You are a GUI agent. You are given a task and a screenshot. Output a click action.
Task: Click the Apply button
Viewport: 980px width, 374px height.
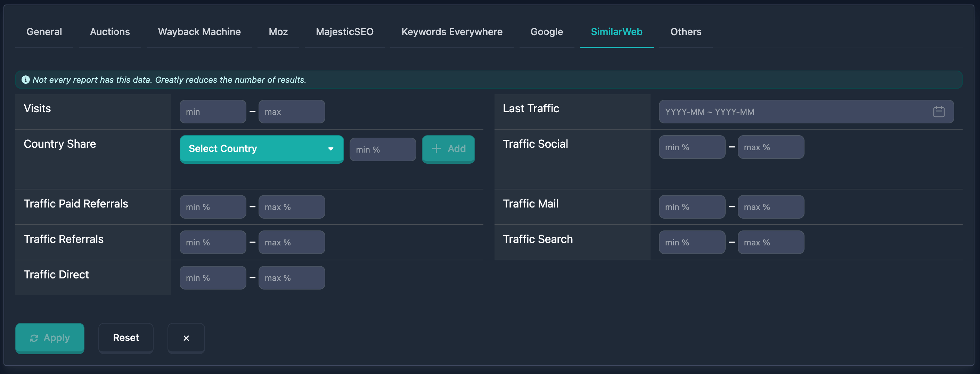coord(50,338)
